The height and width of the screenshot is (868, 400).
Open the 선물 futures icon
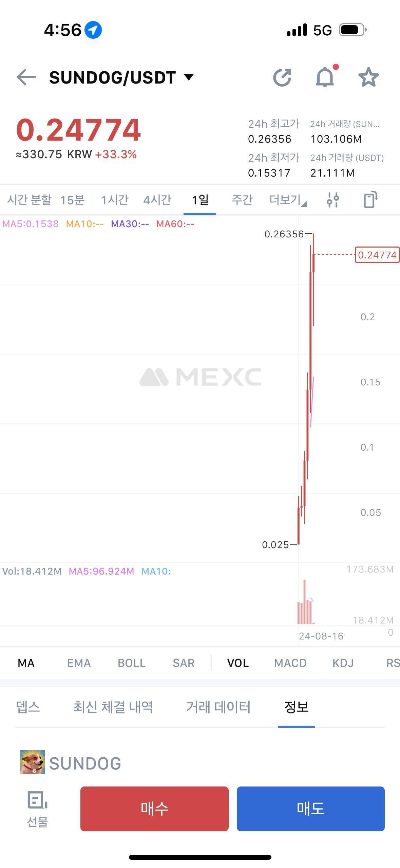click(x=37, y=809)
